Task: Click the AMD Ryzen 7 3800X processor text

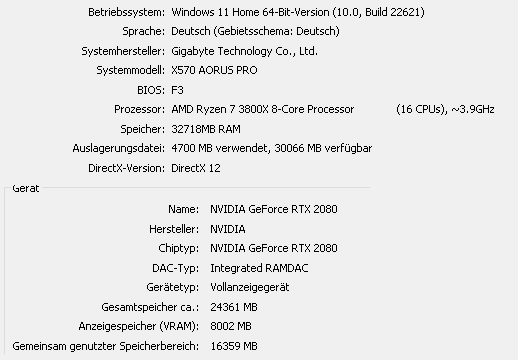Action: (x=263, y=109)
